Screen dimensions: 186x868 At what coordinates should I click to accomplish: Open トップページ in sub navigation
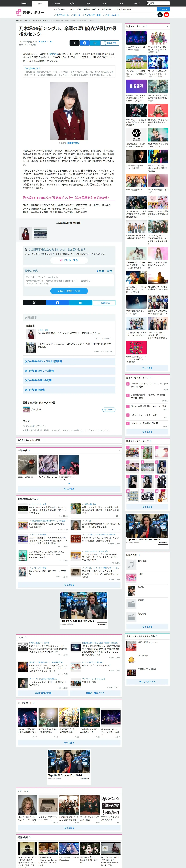[59, 9]
